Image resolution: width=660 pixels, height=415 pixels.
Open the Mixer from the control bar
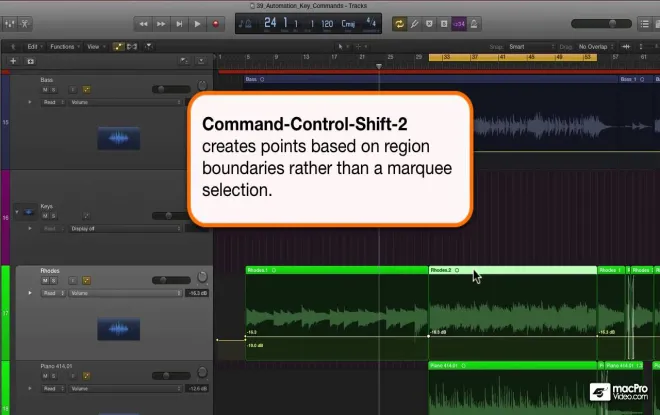(x=9, y=24)
